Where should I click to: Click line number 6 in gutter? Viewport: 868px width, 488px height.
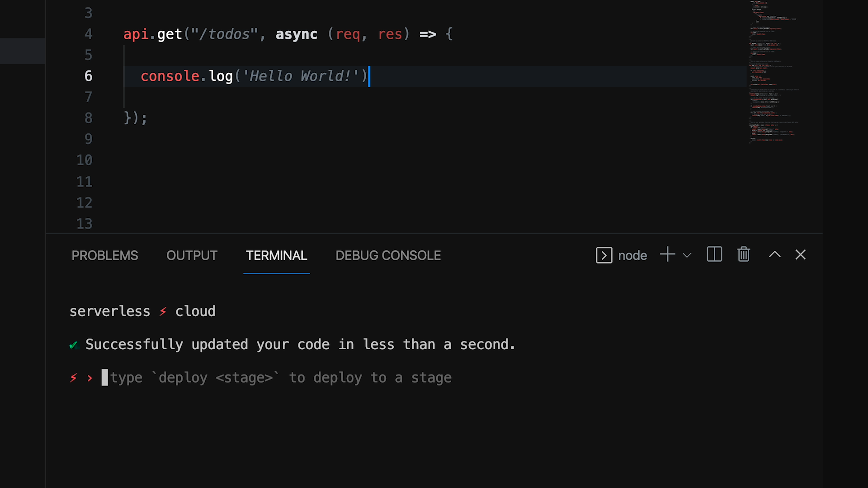89,76
